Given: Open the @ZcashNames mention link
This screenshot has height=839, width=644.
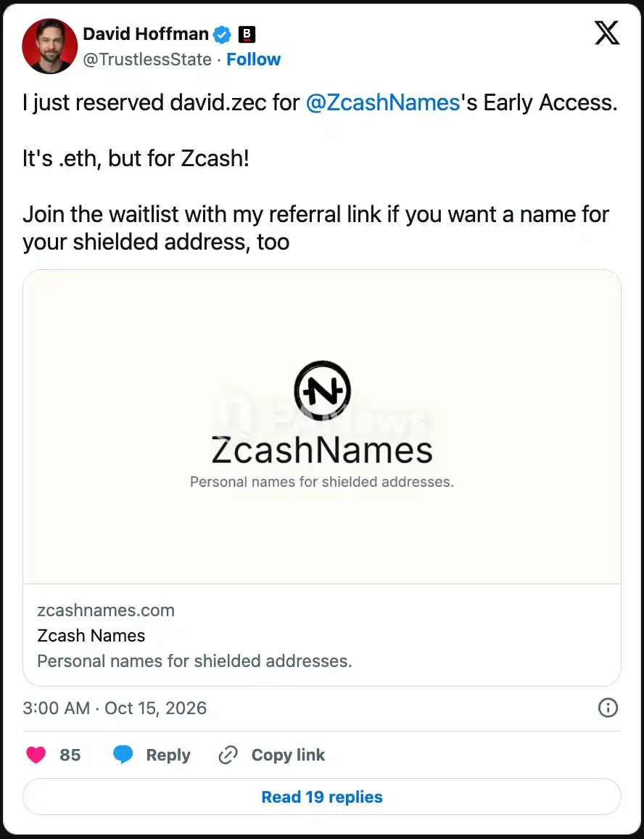Looking at the screenshot, I should coord(383,103).
